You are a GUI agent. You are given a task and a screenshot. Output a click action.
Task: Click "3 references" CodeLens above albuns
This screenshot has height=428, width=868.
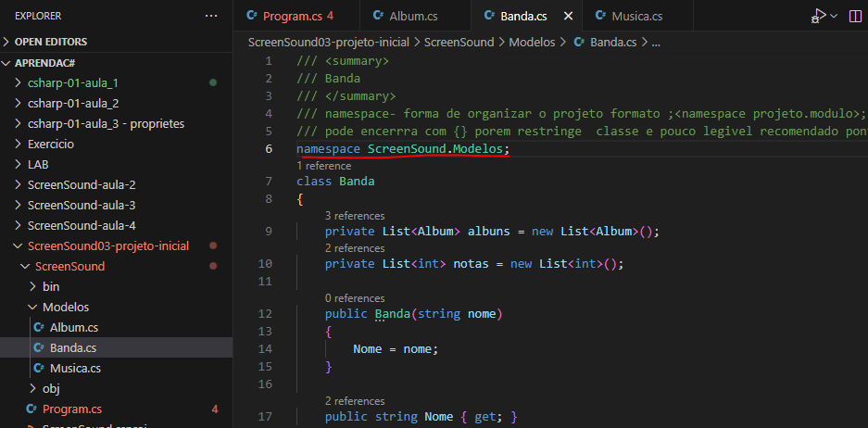pyautogui.click(x=354, y=215)
